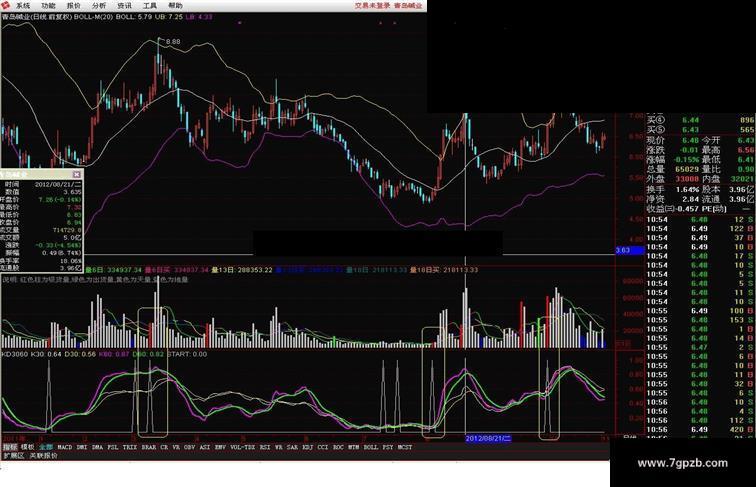
Task: Open the 帮助 menu
Action: (x=176, y=6)
